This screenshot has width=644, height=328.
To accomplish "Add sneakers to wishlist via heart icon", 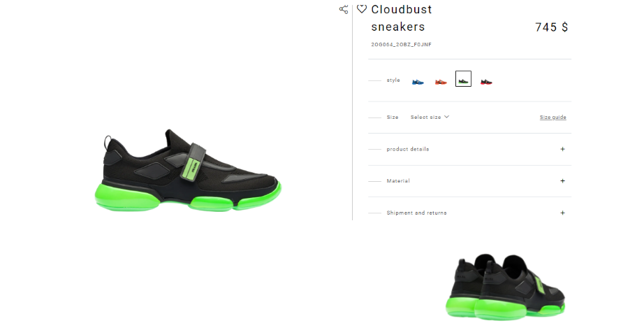I will point(361,8).
